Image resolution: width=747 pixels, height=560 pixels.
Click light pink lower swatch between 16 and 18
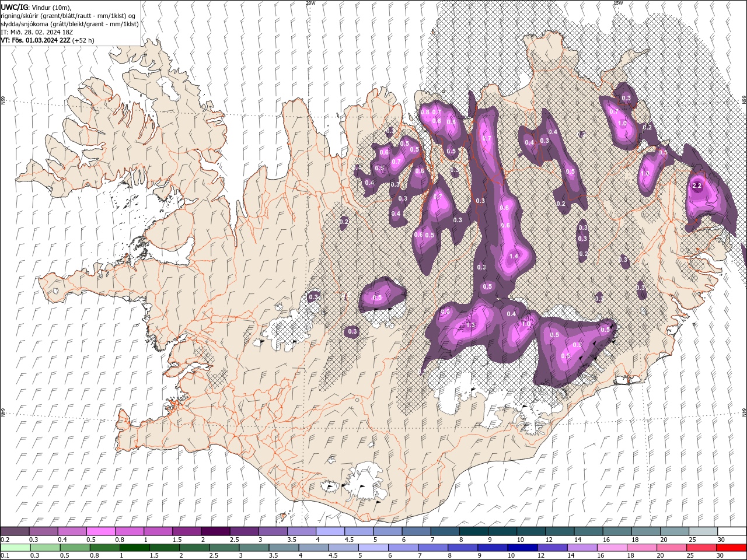point(612,548)
